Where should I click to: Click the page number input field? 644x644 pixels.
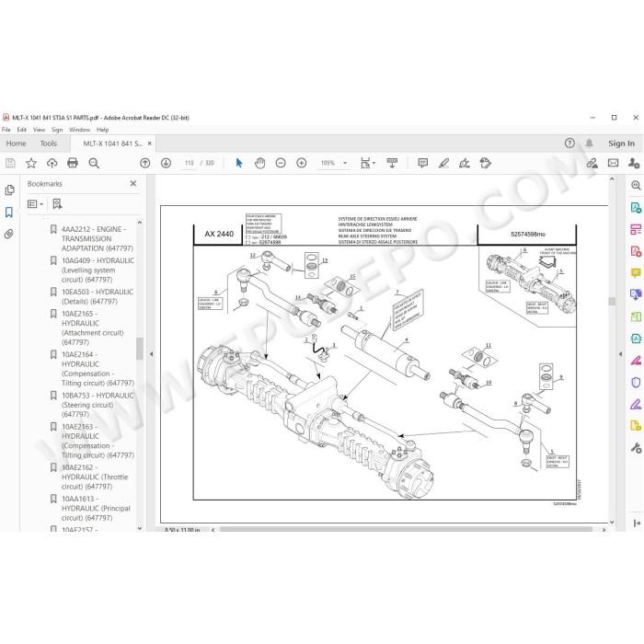click(189, 163)
